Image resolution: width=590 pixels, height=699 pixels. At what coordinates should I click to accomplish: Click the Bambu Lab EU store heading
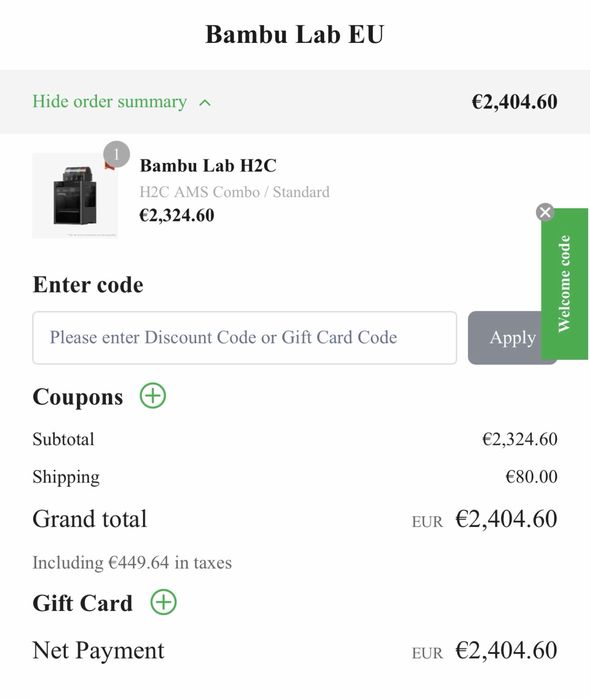point(294,34)
